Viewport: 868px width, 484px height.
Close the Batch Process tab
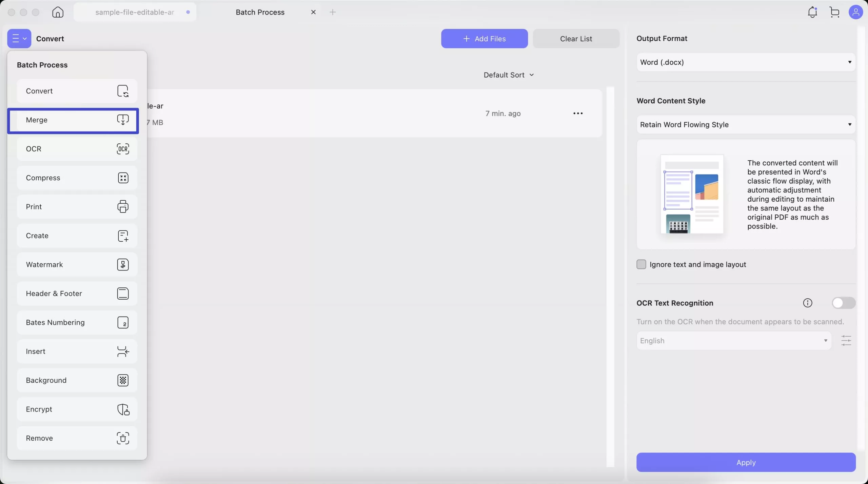pos(313,12)
